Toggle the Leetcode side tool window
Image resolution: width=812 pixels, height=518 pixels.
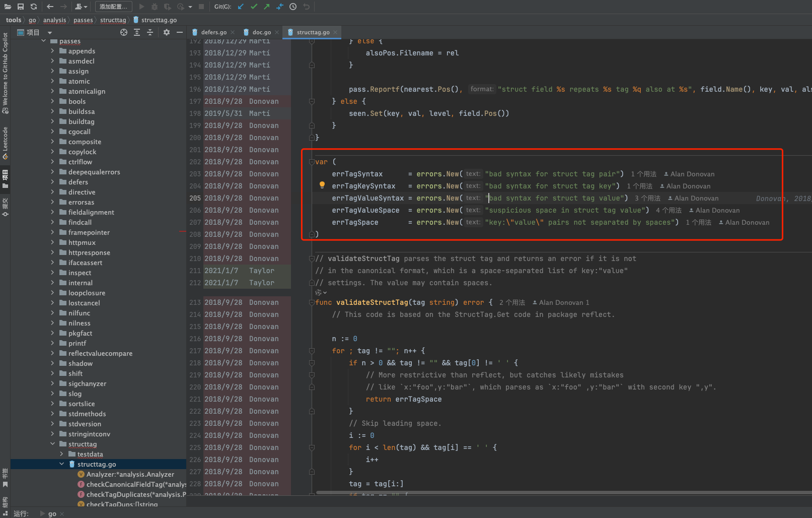pyautogui.click(x=5, y=143)
